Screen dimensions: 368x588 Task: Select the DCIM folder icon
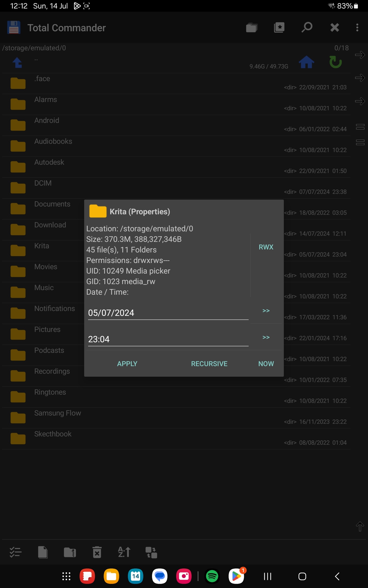point(18,188)
